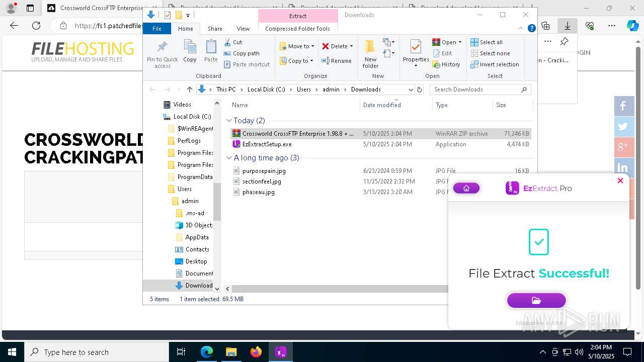Screen dimensions: 644x362
Task: Switch to Home ribbon tab
Action: 186,29
